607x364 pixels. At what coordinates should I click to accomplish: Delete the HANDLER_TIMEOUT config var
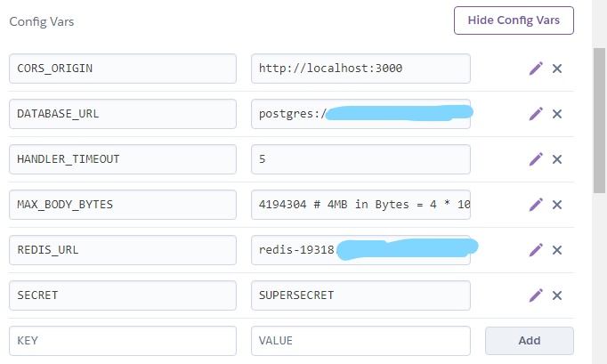[557, 159]
